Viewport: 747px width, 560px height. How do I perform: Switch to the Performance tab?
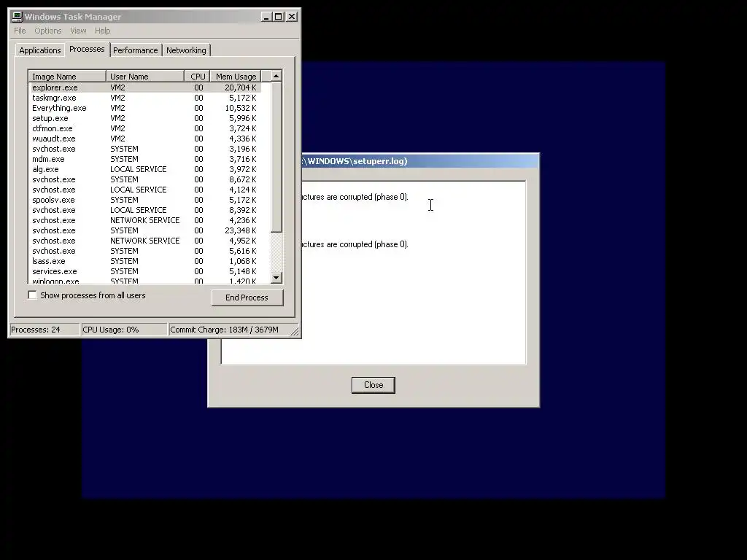[x=135, y=50]
